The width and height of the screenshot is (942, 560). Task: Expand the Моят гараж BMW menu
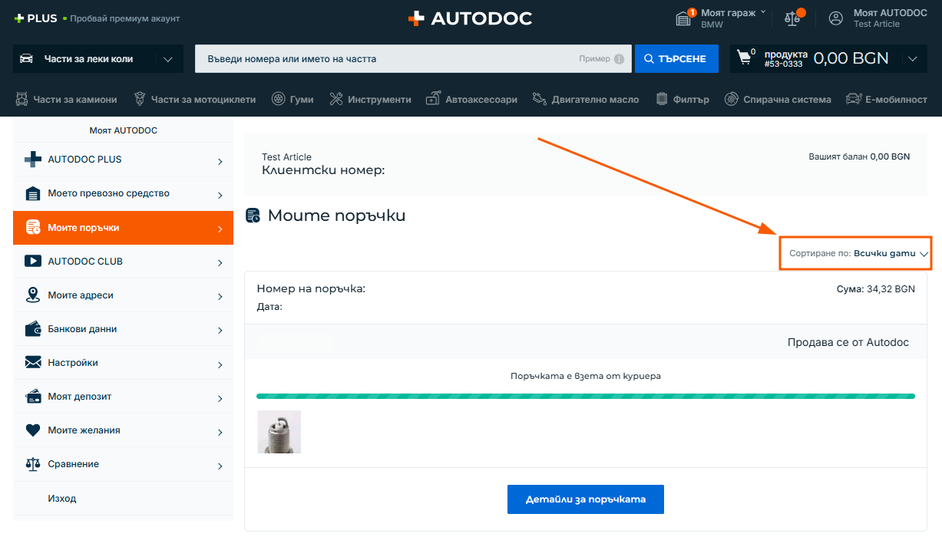(728, 18)
